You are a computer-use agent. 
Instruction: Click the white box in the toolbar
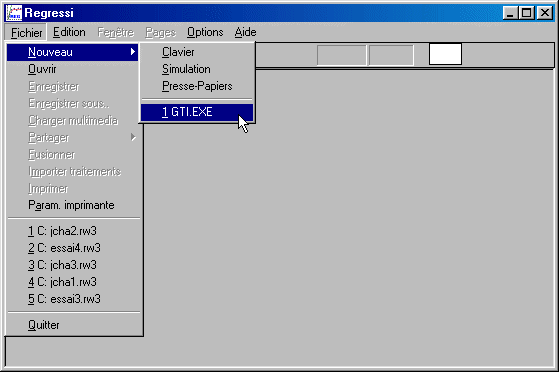coord(445,54)
